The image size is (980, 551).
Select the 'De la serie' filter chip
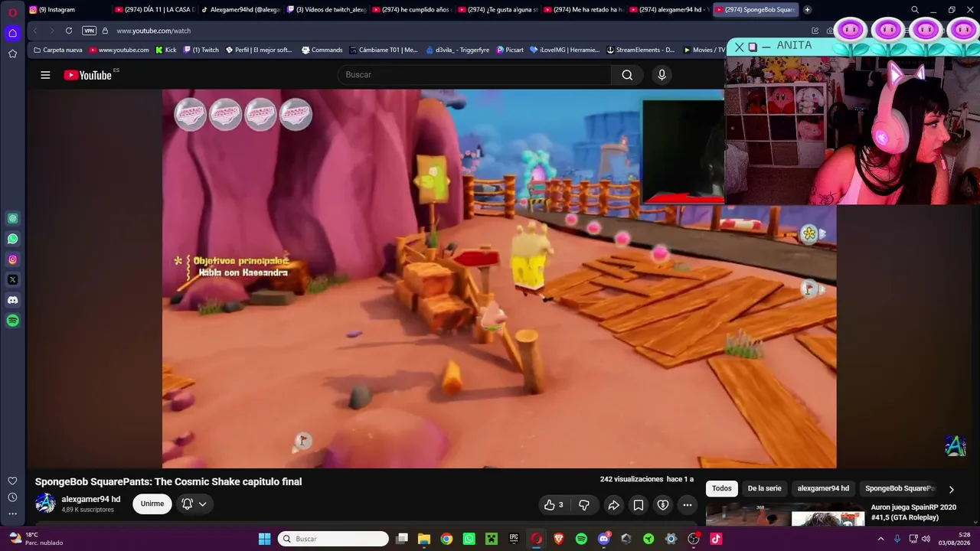[765, 488]
